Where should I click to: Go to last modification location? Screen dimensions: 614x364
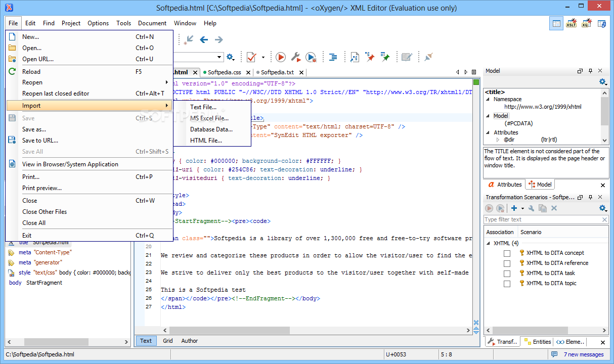[189, 39]
